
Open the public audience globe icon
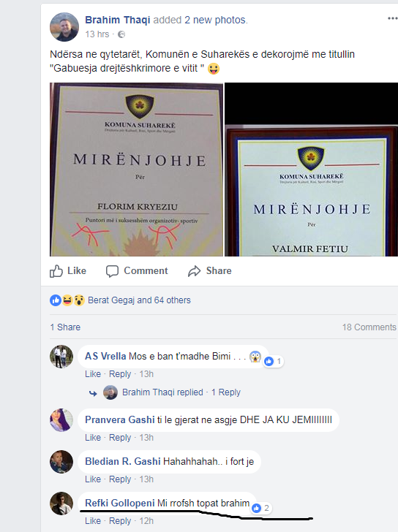[x=121, y=34]
